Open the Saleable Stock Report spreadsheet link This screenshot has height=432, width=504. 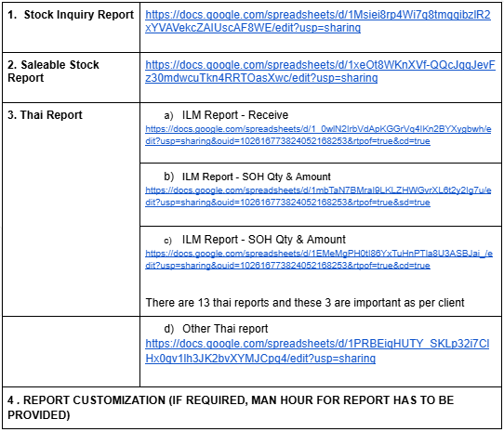320,72
